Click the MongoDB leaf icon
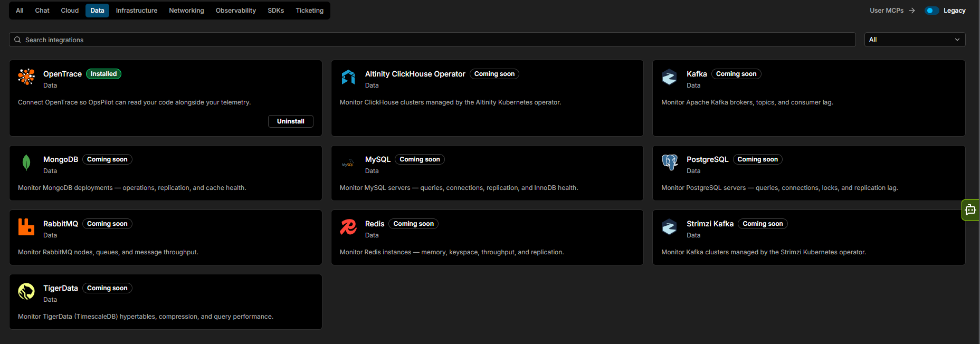980x344 pixels. [26, 163]
